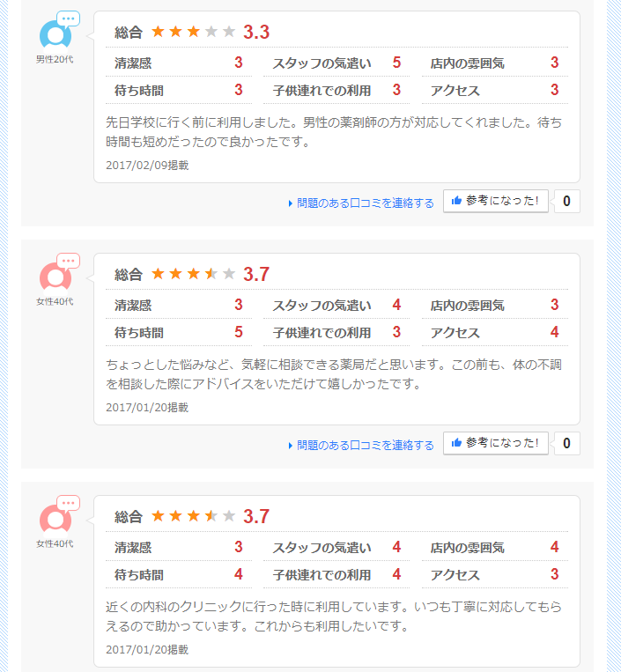Click the helpful count 0 on the middle review
The image size is (621, 672).
(566, 443)
